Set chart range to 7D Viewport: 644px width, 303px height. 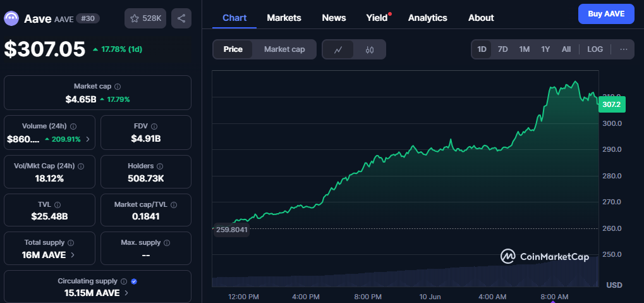click(x=502, y=49)
